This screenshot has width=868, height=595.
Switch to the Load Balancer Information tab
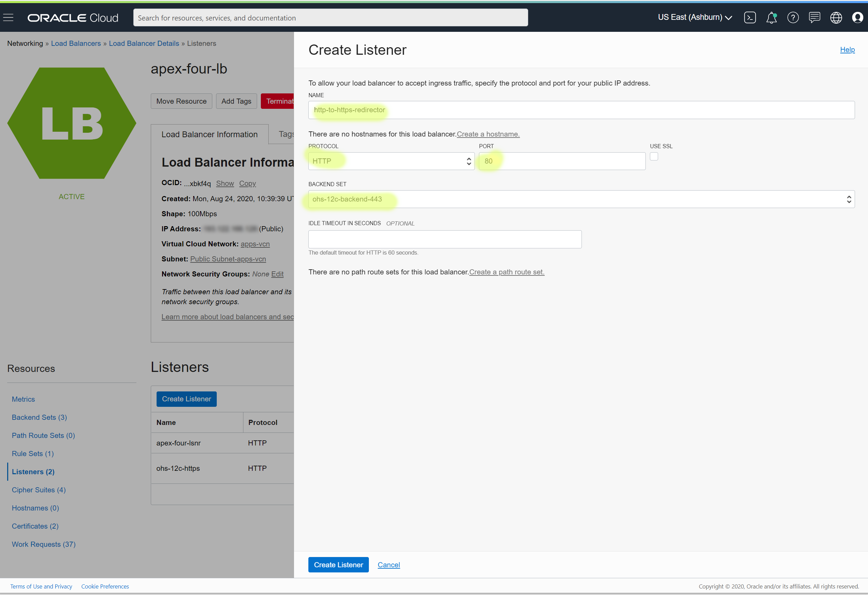click(209, 134)
